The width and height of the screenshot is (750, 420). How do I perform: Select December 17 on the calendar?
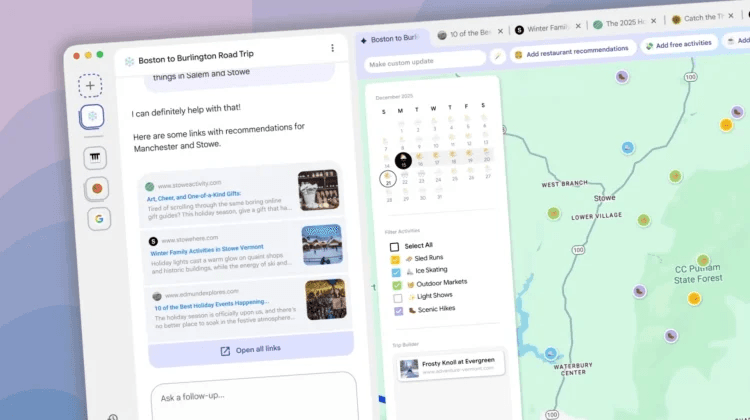click(436, 158)
